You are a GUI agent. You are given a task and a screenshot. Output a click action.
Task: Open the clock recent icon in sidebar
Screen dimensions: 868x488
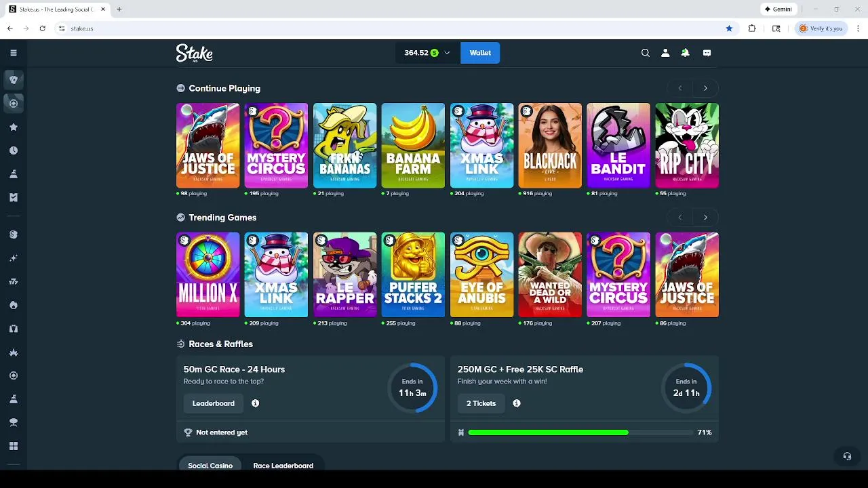pos(13,150)
